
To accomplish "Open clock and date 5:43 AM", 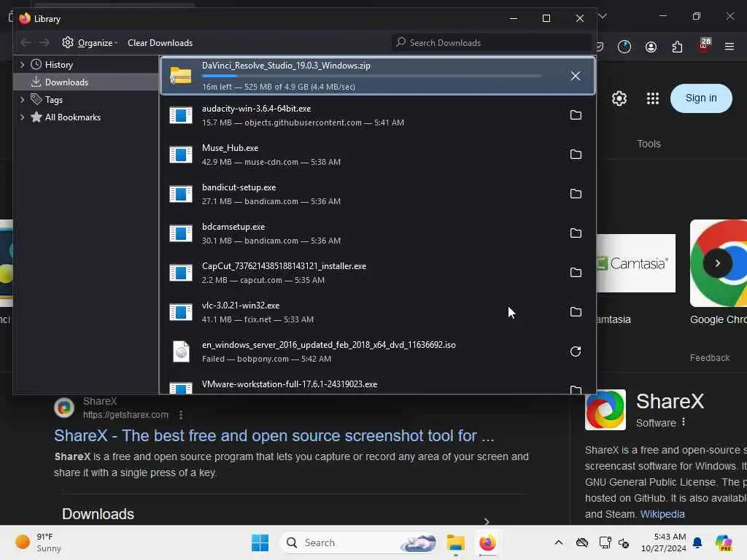I will (663, 542).
